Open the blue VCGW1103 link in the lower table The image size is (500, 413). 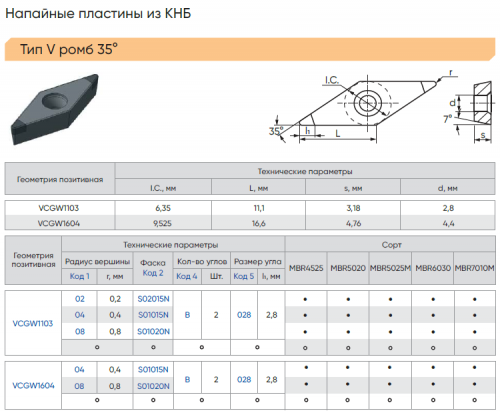[x=33, y=323]
